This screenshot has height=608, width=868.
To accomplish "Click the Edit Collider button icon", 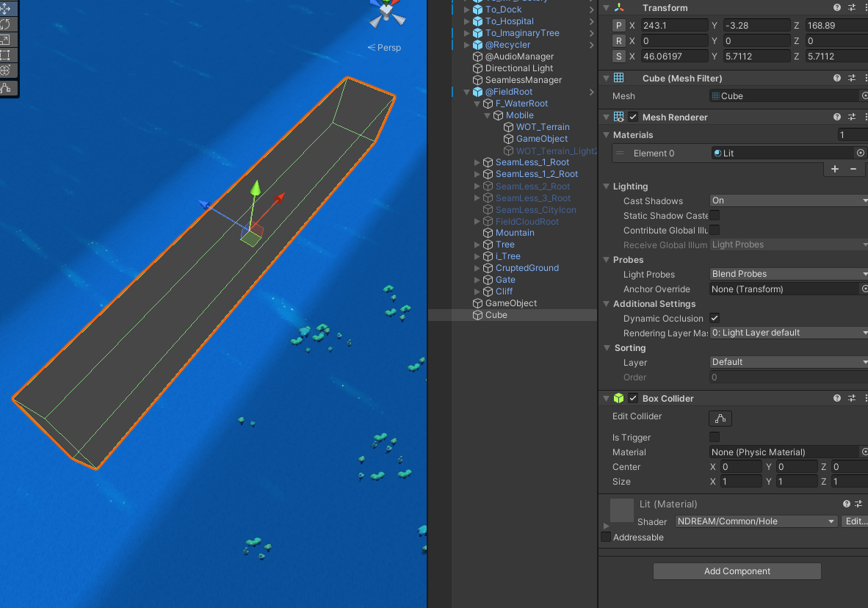I will point(720,419).
